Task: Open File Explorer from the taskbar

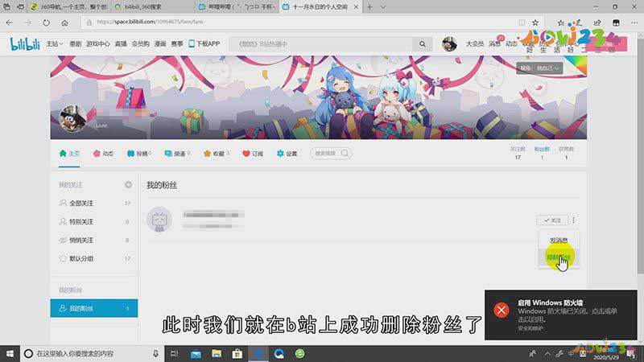Action: 217,353
